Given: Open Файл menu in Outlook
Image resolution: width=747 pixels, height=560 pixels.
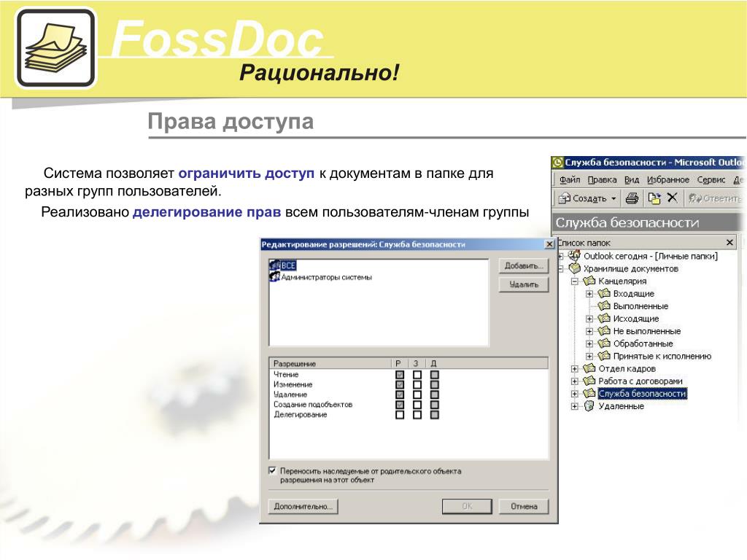Looking at the screenshot, I should pyautogui.click(x=569, y=180).
